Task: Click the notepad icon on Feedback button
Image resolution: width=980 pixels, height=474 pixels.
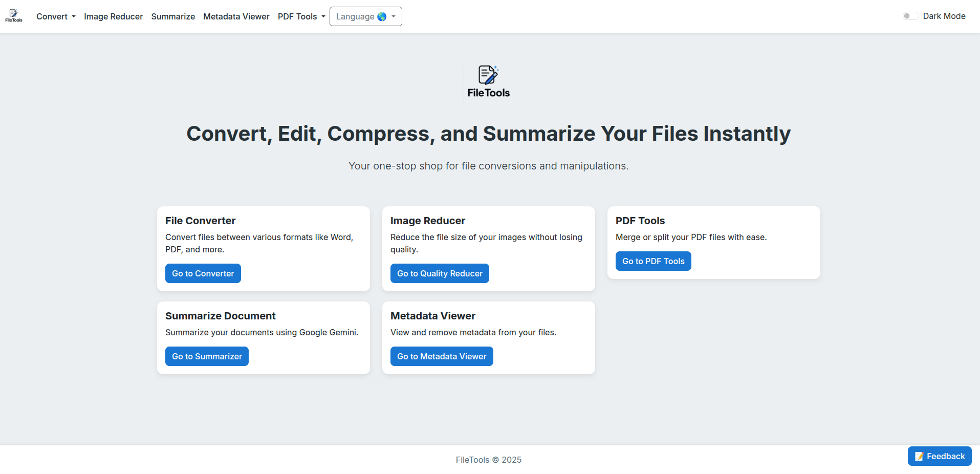Action: coord(919,457)
